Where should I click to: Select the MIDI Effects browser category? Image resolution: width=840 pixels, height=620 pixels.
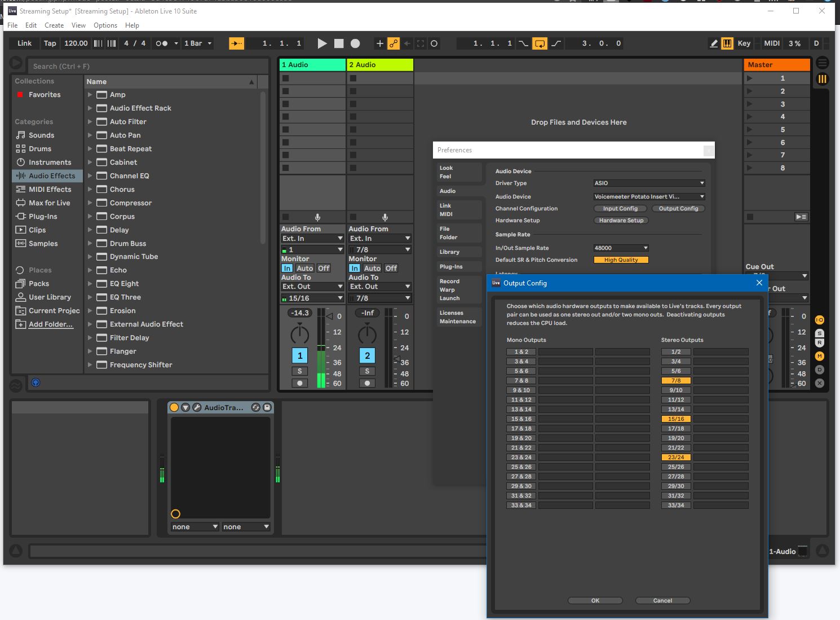pos(50,190)
